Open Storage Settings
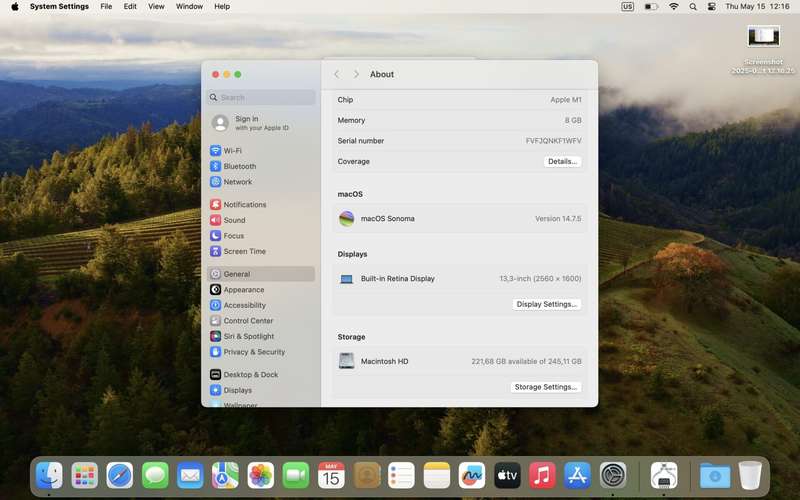The width and height of the screenshot is (800, 500). point(546,387)
